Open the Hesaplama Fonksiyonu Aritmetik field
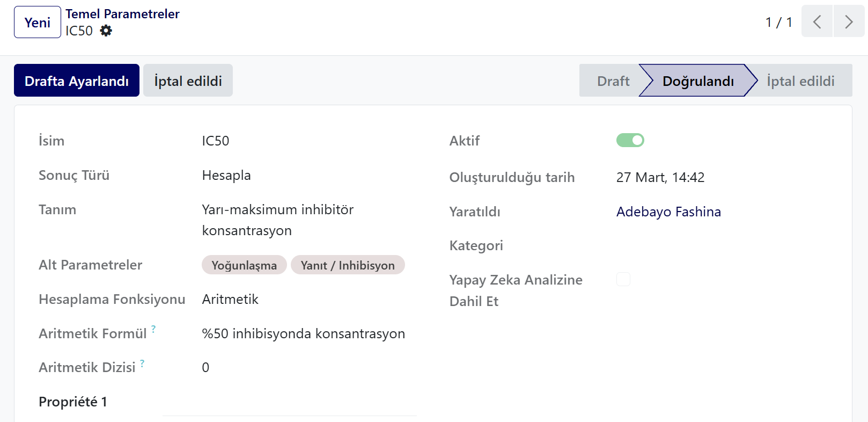Viewport: 868px width, 422px height. click(x=309, y=299)
